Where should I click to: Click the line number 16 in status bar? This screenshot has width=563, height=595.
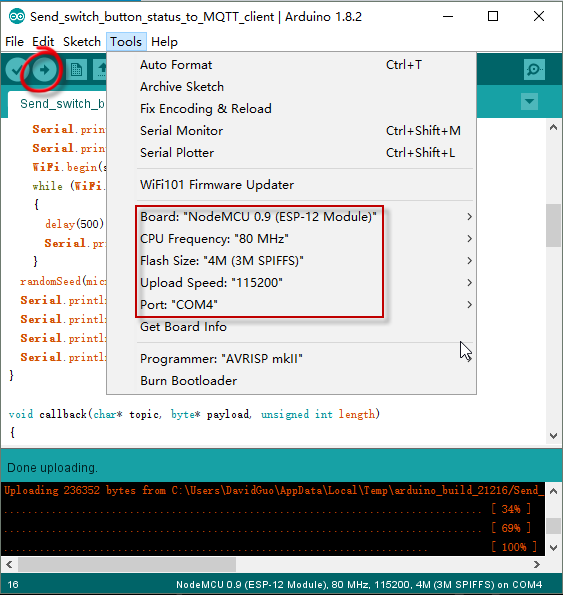pyautogui.click(x=13, y=584)
